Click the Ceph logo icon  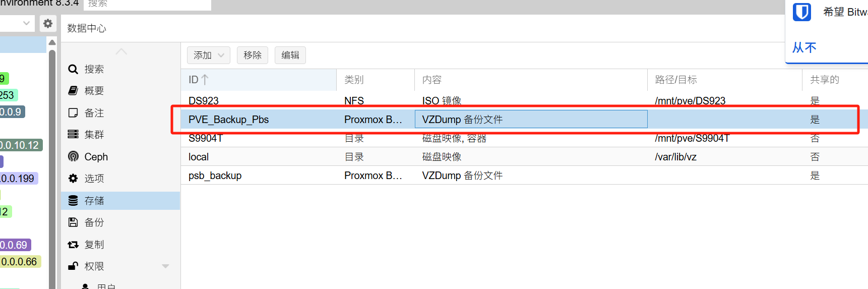(73, 156)
